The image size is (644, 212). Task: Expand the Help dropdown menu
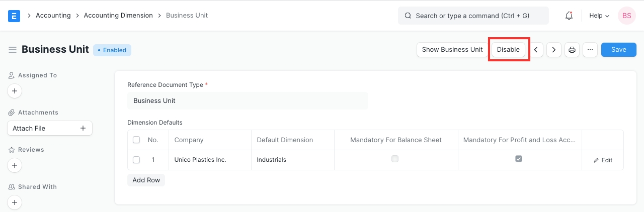tap(599, 16)
